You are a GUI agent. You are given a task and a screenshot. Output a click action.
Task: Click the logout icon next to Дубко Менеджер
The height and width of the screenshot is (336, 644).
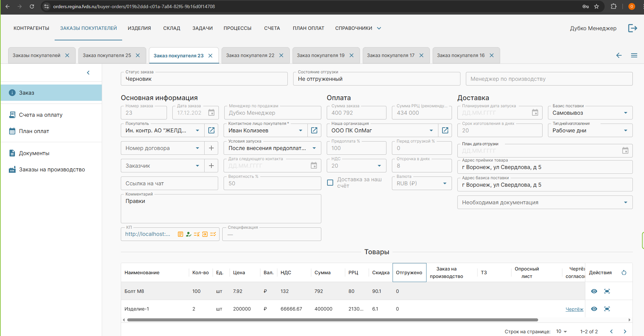[632, 28]
